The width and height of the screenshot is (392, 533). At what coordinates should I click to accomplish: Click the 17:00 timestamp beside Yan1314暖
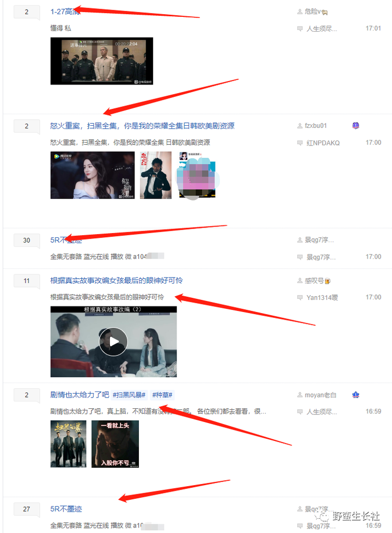pyautogui.click(x=373, y=297)
